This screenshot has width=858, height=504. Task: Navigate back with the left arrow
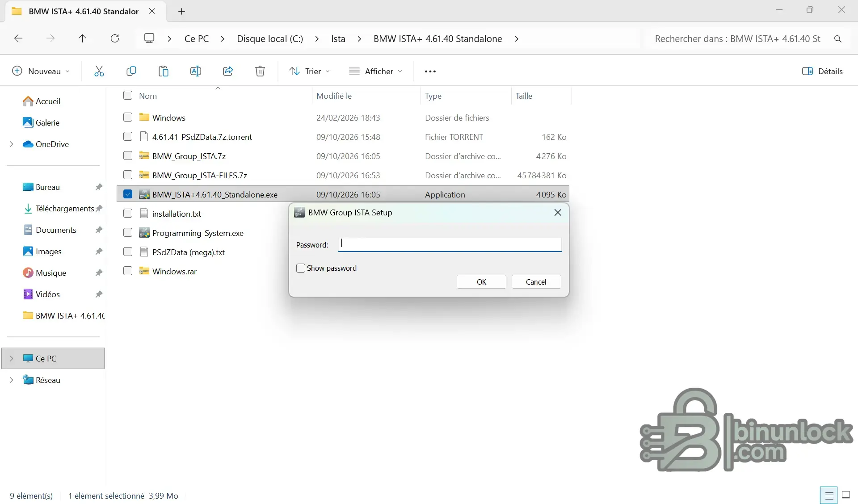[x=18, y=38]
